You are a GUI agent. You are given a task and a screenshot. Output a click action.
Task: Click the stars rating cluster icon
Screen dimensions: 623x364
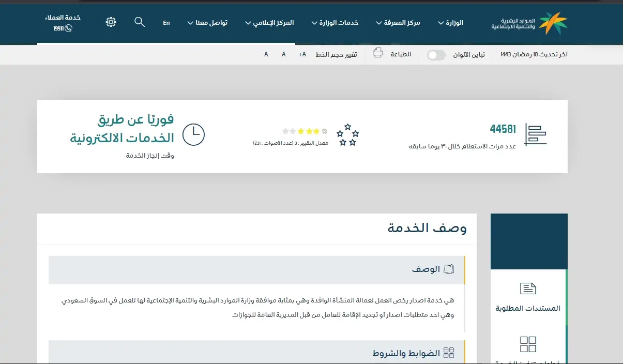(x=347, y=135)
